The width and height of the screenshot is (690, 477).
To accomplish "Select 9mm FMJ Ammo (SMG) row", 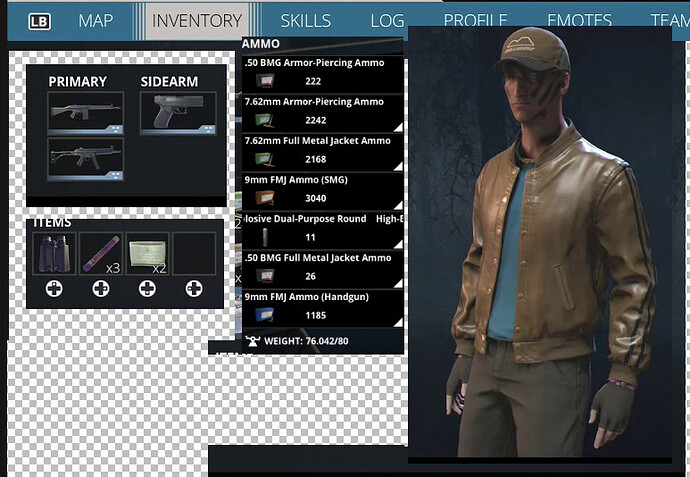I will coord(323,191).
